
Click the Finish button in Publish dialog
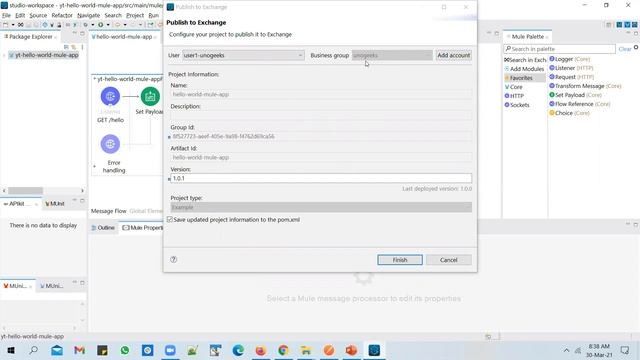(x=400, y=260)
